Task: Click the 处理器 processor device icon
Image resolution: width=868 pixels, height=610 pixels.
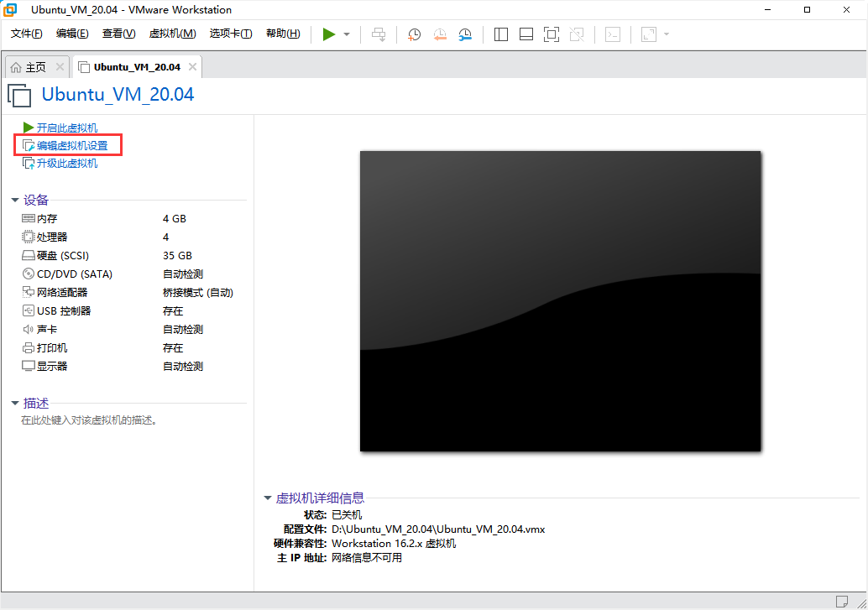Action: pyautogui.click(x=29, y=237)
